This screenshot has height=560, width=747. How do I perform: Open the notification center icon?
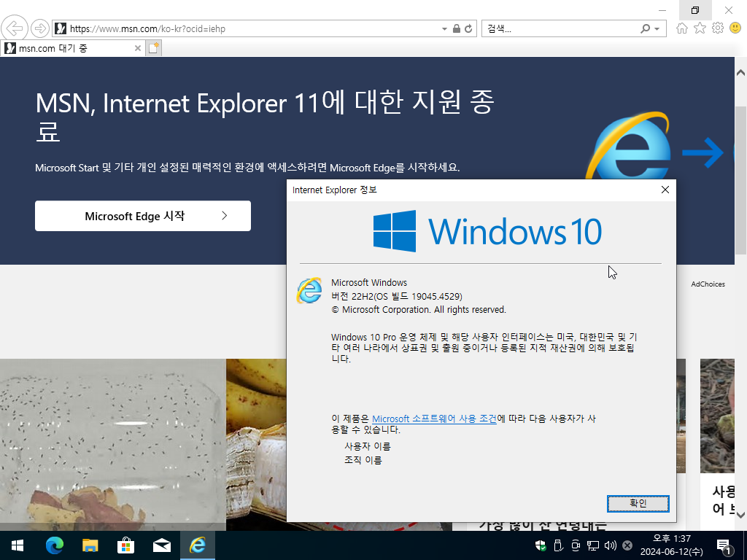724,546
